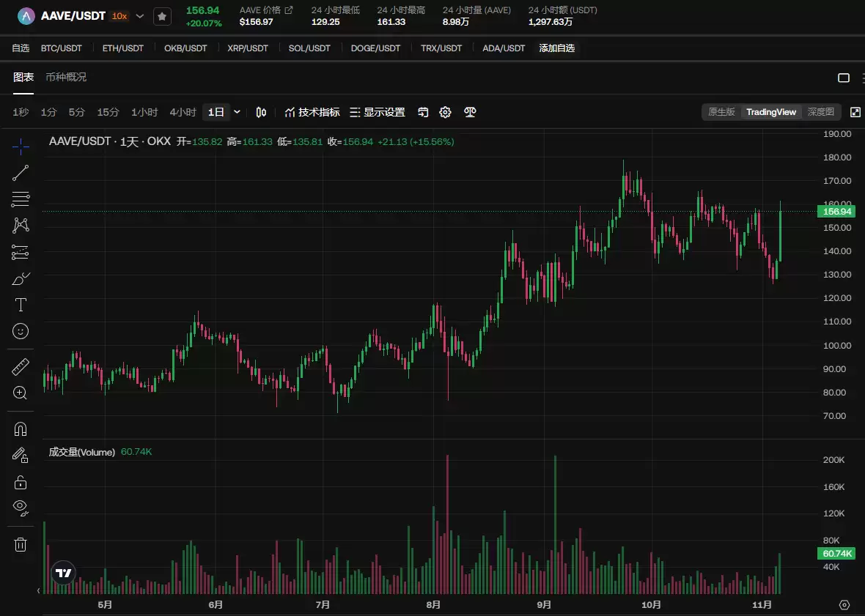The height and width of the screenshot is (616, 865).
Task: Activate the zoom-in magnifier tool
Action: [20, 393]
